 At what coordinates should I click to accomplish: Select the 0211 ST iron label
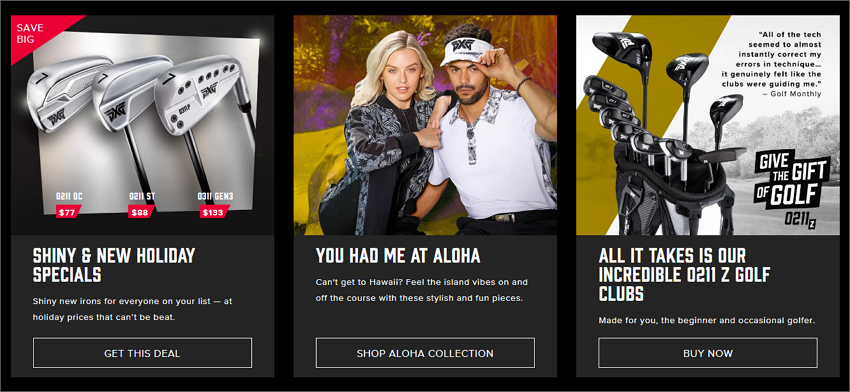click(143, 196)
